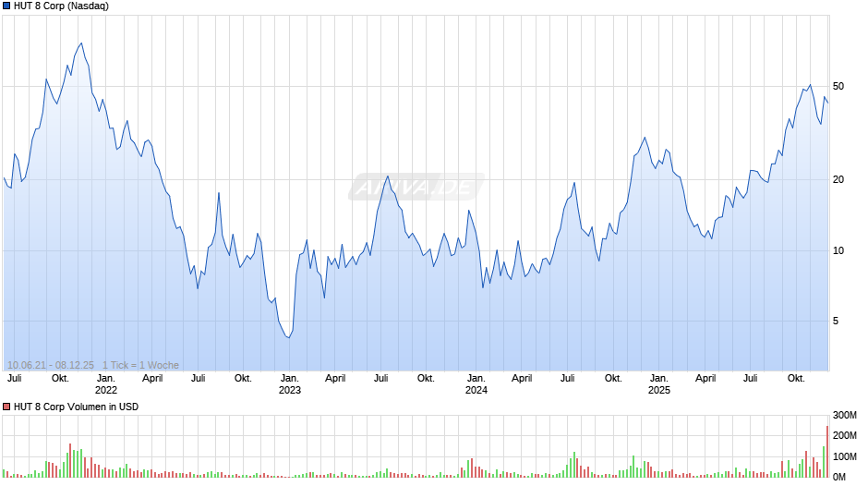Click the price peak in late 2021
868x486 pixels.
point(81,43)
